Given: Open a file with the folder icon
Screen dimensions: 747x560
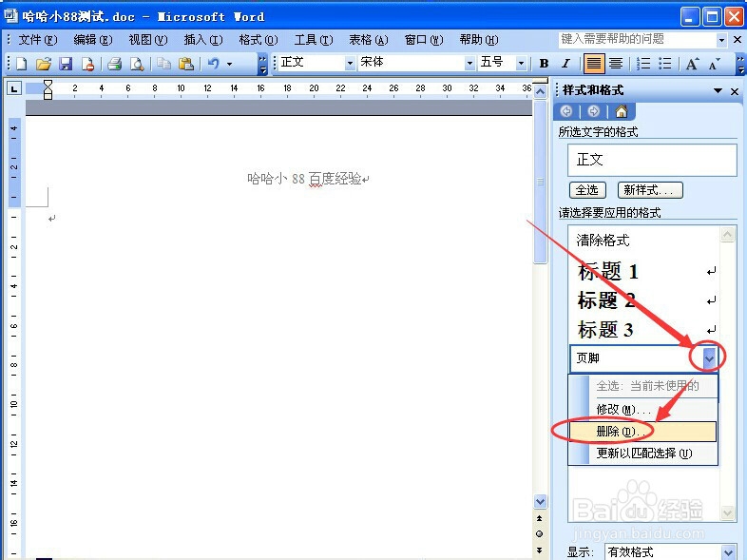Looking at the screenshot, I should click(44, 64).
